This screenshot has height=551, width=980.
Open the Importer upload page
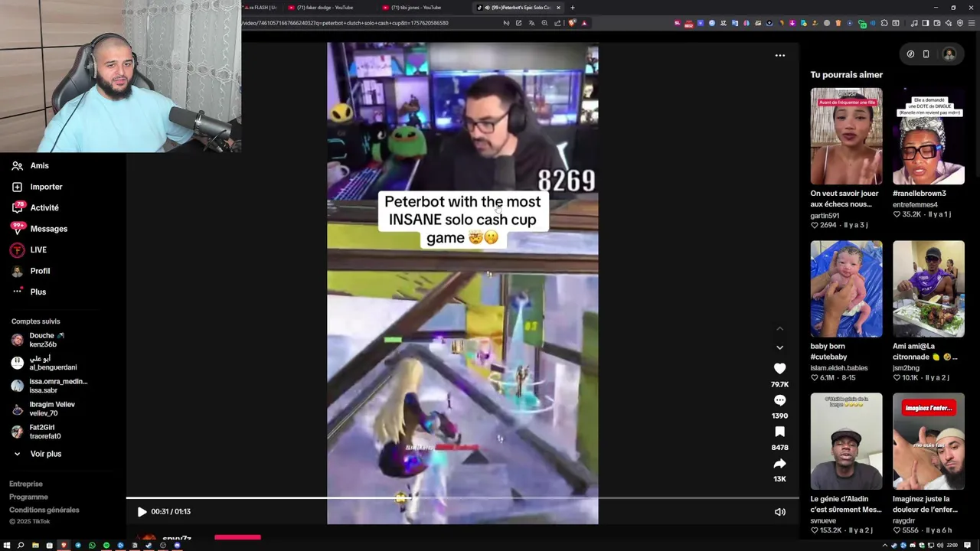[38, 187]
